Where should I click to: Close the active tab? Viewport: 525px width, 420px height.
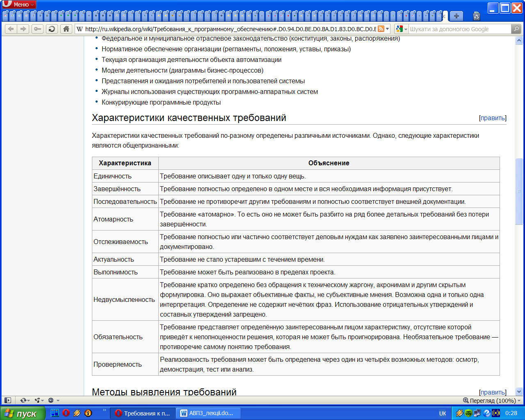pyautogui.click(x=443, y=16)
